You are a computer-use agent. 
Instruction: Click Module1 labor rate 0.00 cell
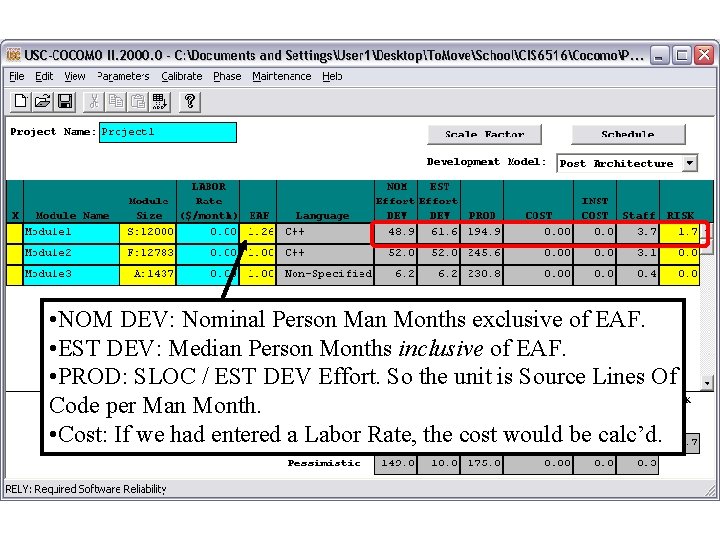point(208,232)
